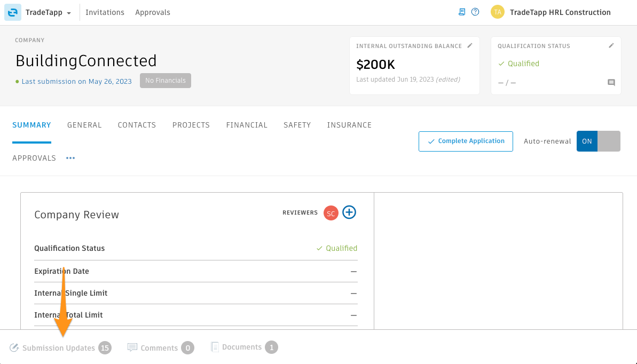Click the TradeTapp logo icon
637x364 pixels.
tap(13, 12)
